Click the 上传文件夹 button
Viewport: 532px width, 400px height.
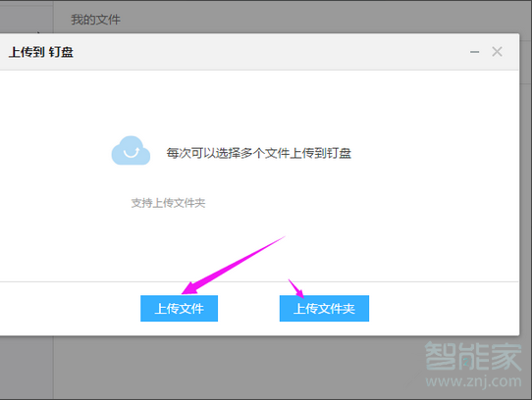324,308
